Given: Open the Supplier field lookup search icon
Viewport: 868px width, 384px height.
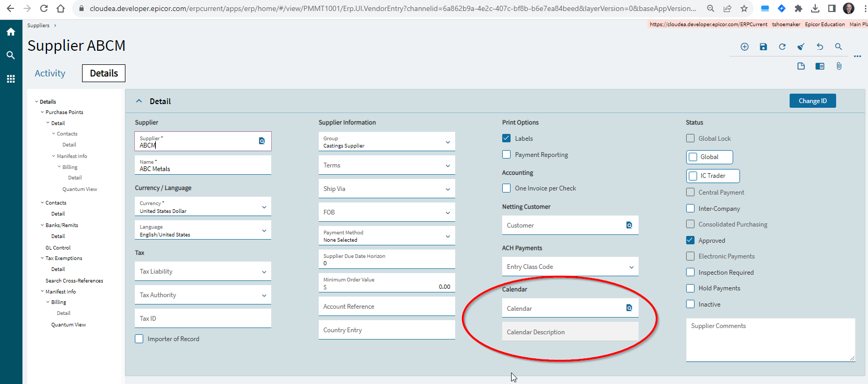Looking at the screenshot, I should tap(262, 141).
